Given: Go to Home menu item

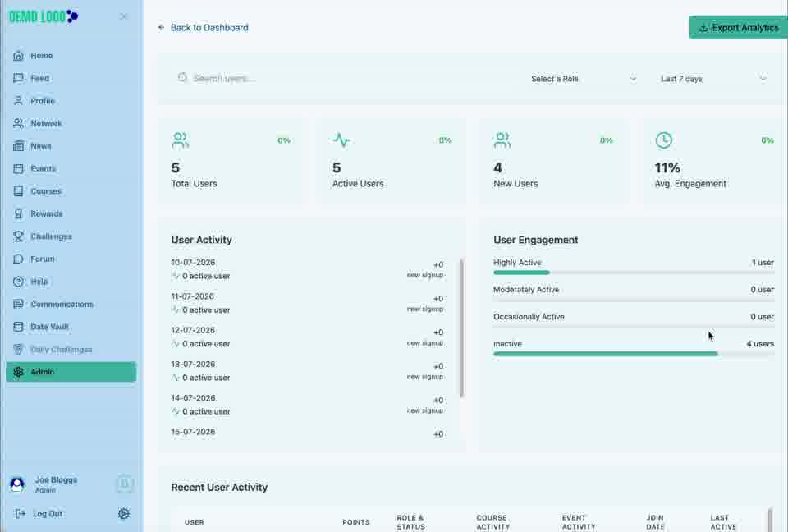Looking at the screenshot, I should (71, 56).
